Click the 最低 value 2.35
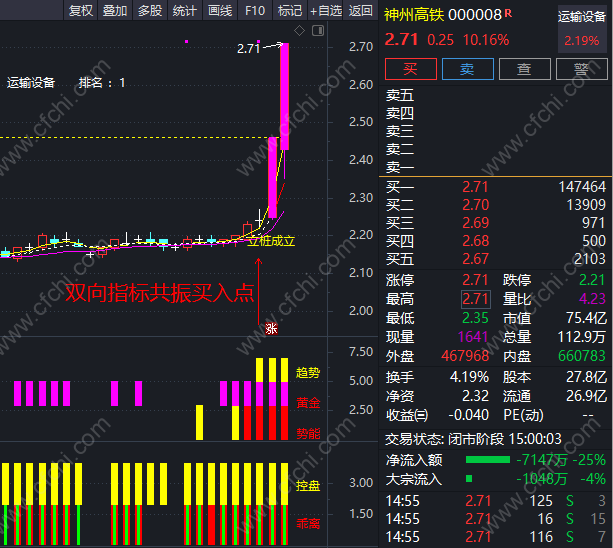Screen dimensions: 613x548 point(475,318)
